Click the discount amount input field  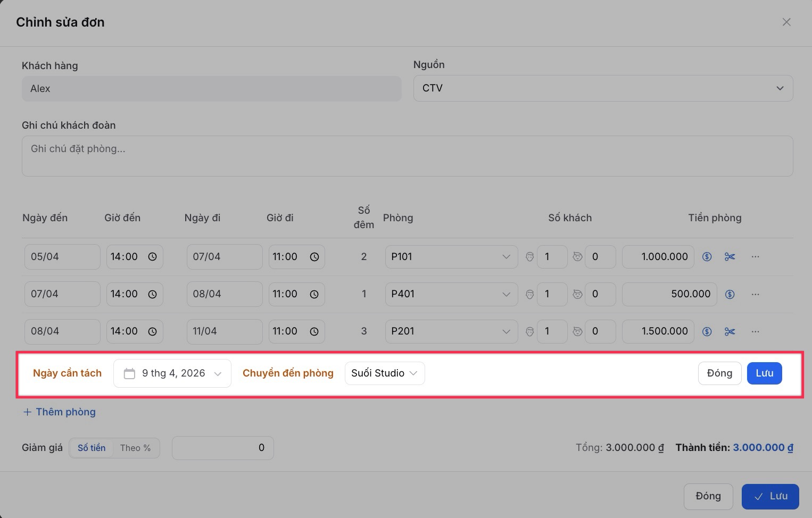pos(222,448)
